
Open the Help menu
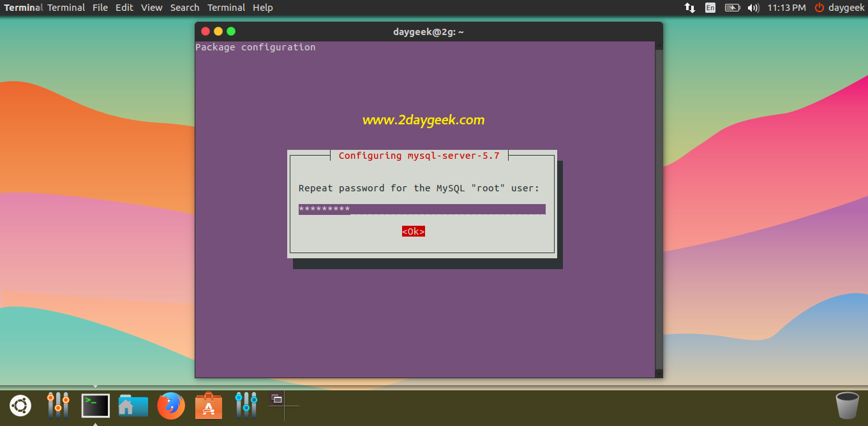pos(263,8)
